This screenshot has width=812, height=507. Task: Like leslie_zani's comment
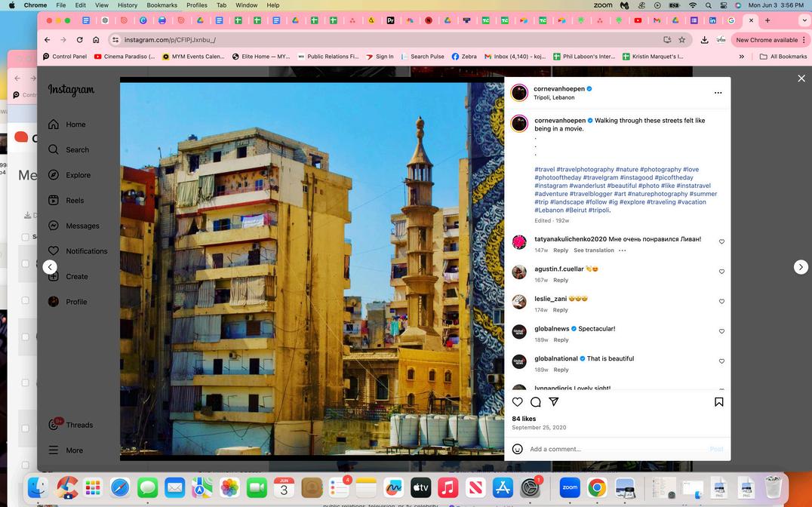click(721, 301)
